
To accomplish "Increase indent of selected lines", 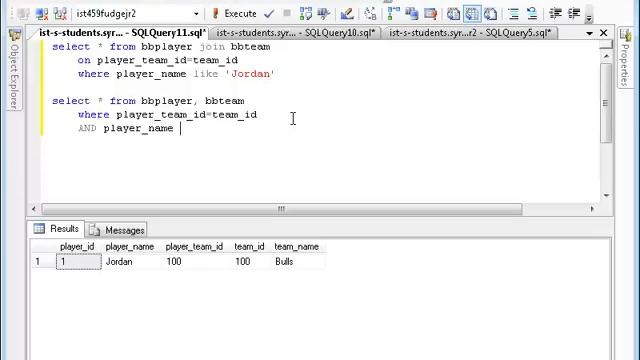I will click(x=574, y=14).
